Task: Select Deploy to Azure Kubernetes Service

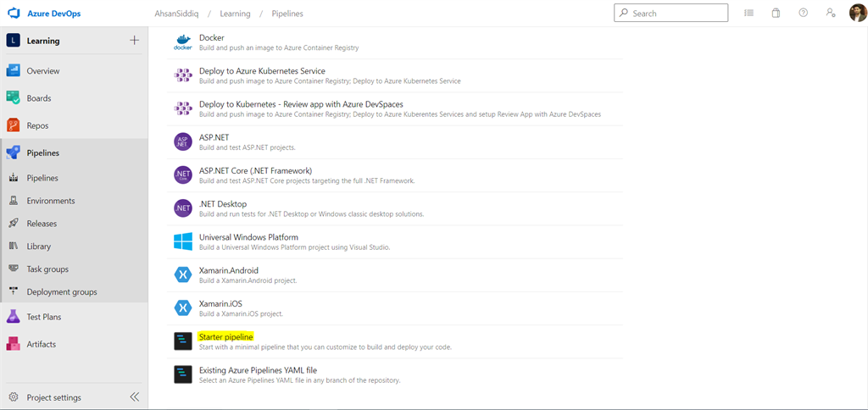Action: (x=262, y=71)
